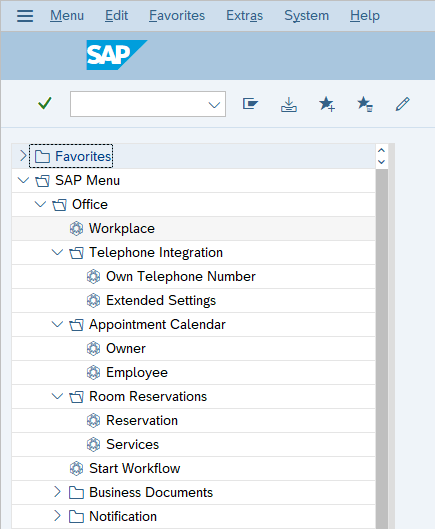This screenshot has height=529, width=435.
Task: Open the System menu
Action: pyautogui.click(x=306, y=16)
